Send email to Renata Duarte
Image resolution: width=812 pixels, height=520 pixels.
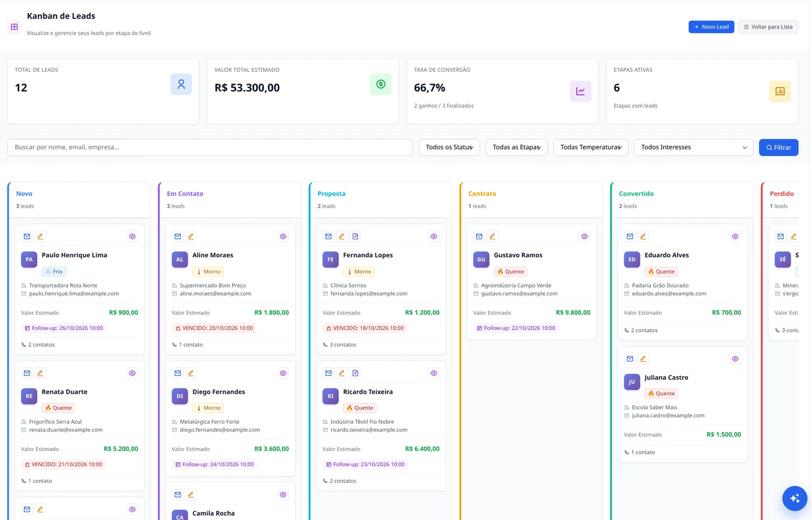click(x=27, y=373)
